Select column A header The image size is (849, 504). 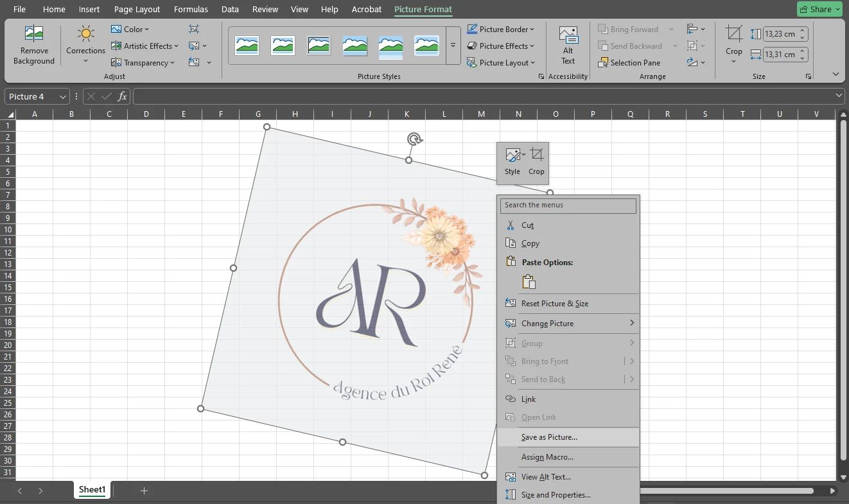[x=34, y=114]
